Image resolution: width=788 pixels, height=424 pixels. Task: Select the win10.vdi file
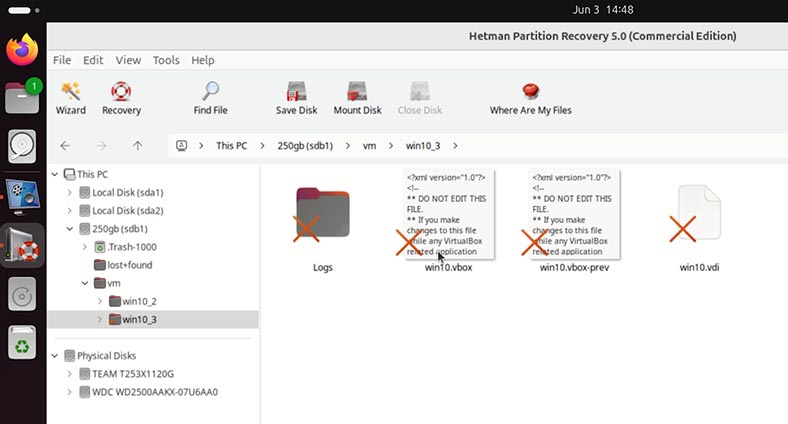point(699,229)
